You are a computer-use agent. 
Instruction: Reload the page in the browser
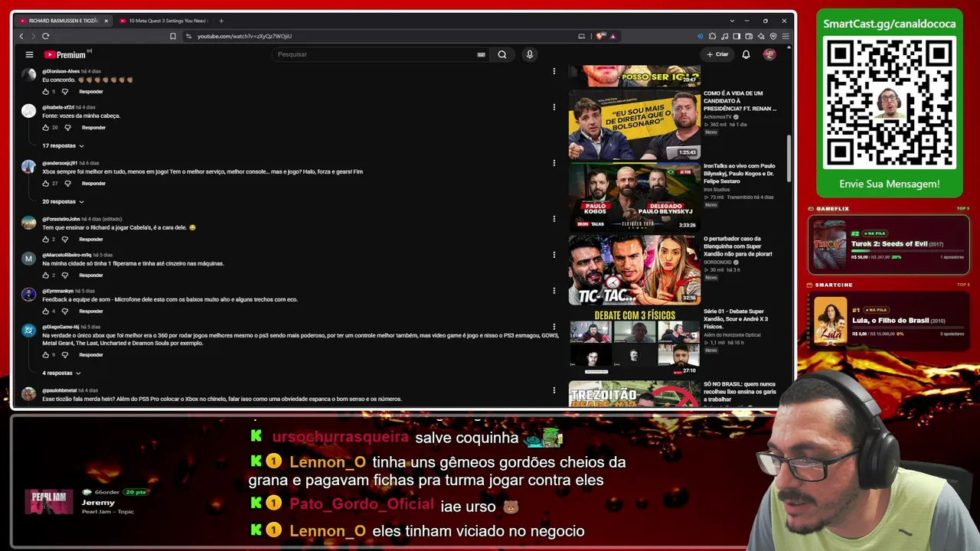pos(46,36)
